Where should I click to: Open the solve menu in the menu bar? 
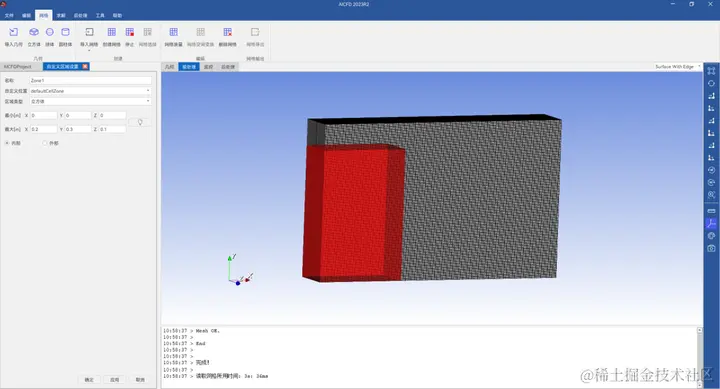61,15
